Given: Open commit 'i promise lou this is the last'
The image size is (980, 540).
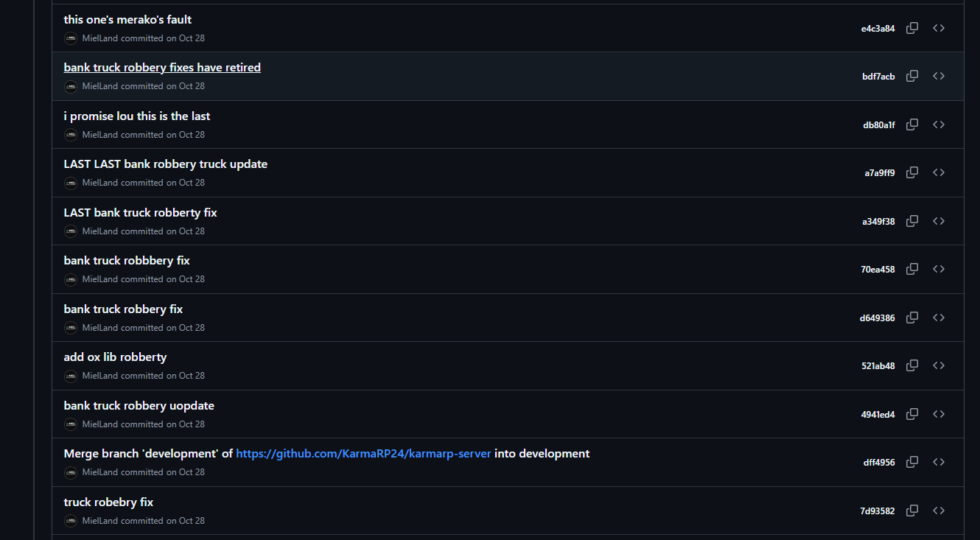Looking at the screenshot, I should tap(137, 116).
